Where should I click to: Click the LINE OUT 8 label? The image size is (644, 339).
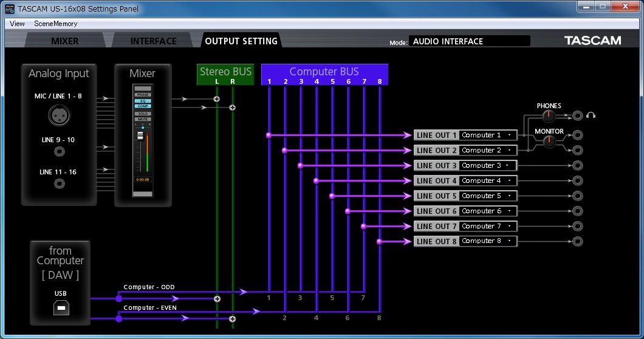pyautogui.click(x=436, y=242)
